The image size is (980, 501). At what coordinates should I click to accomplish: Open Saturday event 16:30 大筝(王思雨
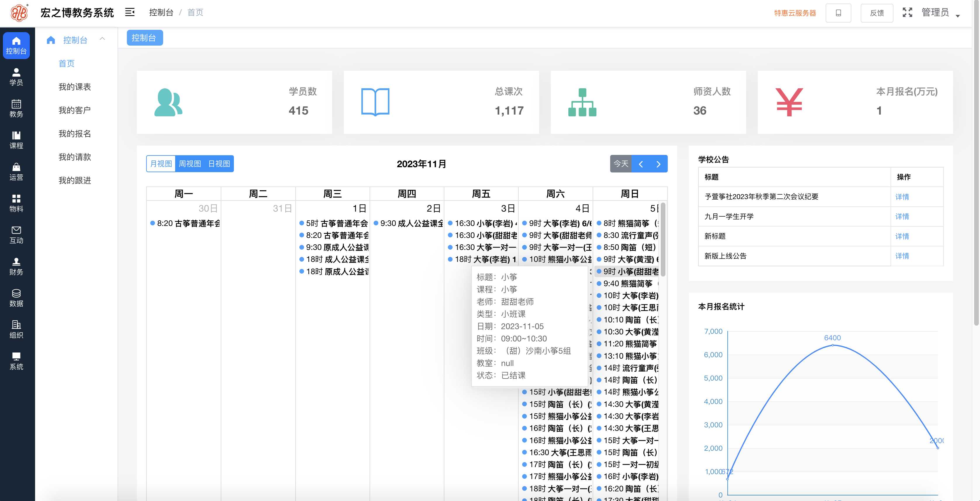557,453
